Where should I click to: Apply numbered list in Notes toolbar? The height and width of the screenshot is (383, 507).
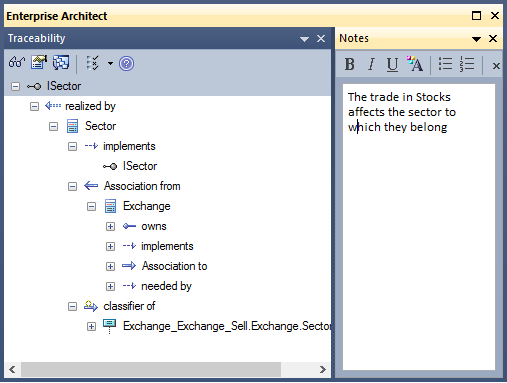(x=467, y=64)
